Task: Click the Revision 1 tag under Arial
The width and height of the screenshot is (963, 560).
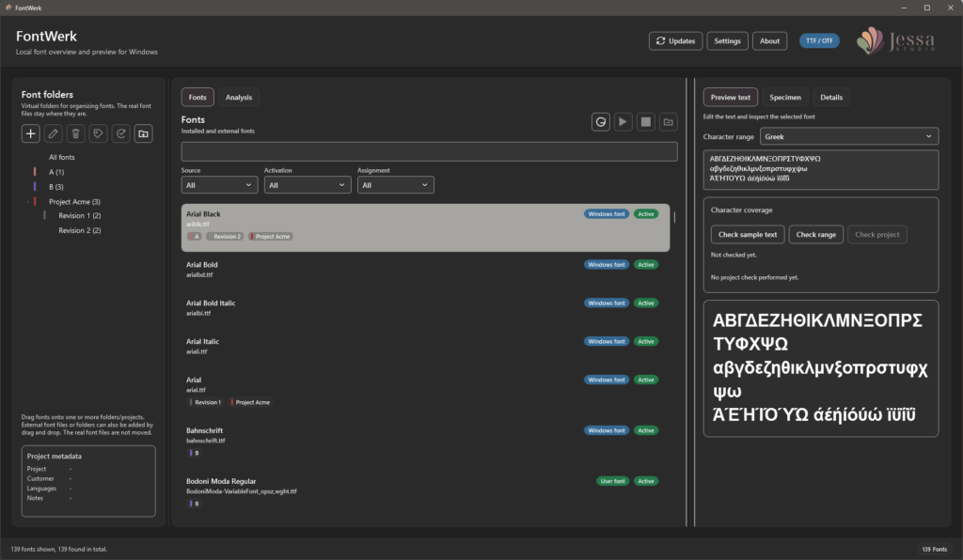Action: pos(205,402)
